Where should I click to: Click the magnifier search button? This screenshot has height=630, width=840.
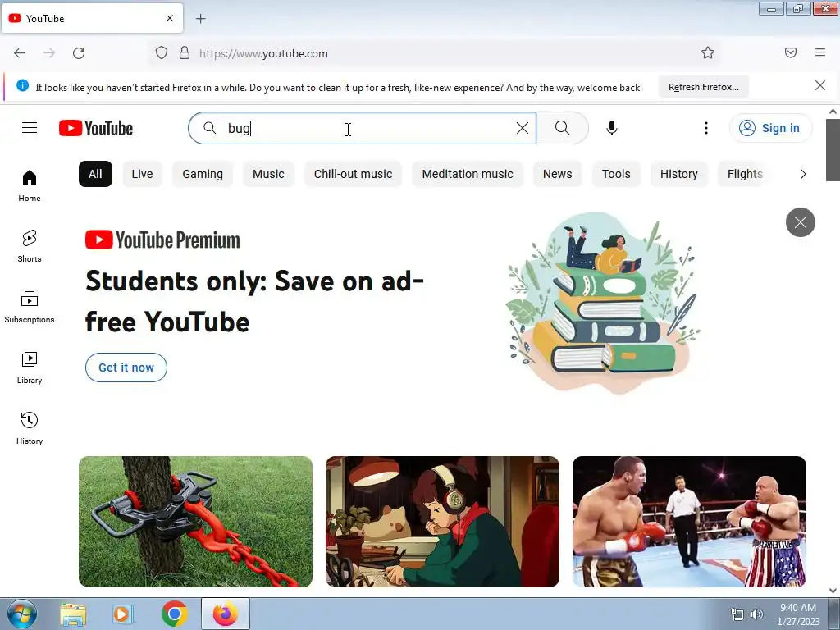pyautogui.click(x=563, y=128)
